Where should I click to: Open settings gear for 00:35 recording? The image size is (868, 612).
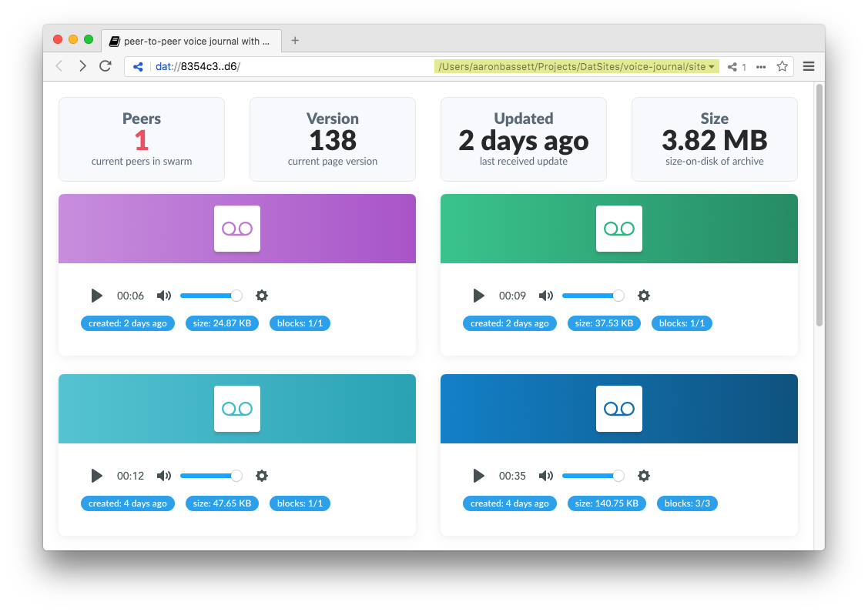click(x=644, y=475)
